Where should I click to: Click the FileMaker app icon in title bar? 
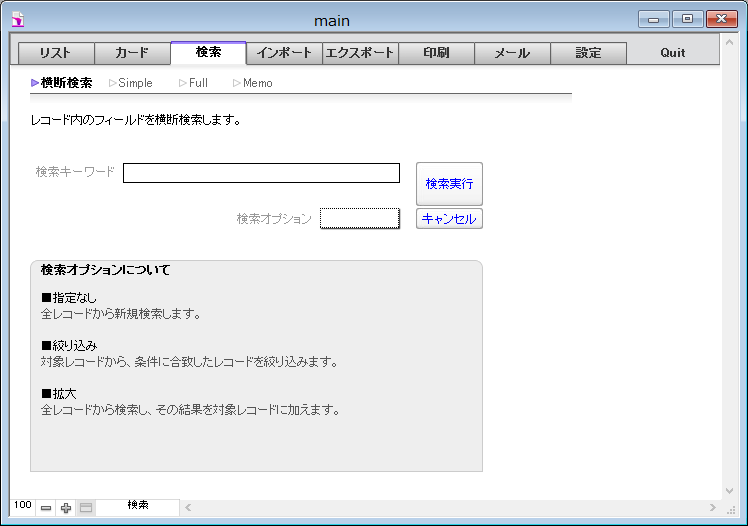point(18,20)
